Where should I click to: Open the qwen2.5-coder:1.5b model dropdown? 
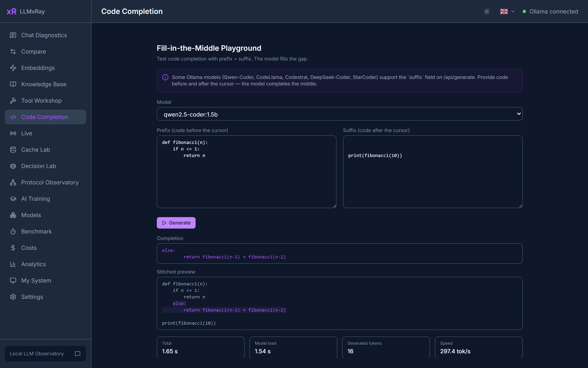point(340,114)
